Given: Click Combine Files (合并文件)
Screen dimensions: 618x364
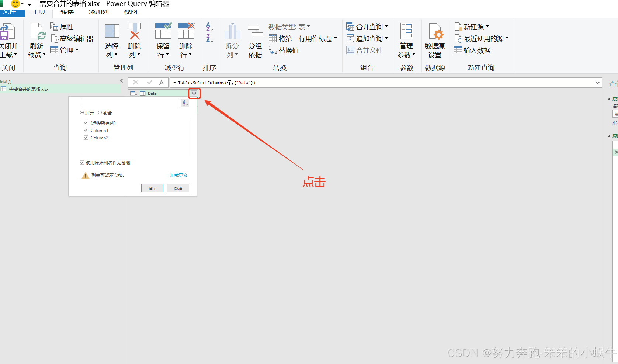Looking at the screenshot, I should [364, 51].
